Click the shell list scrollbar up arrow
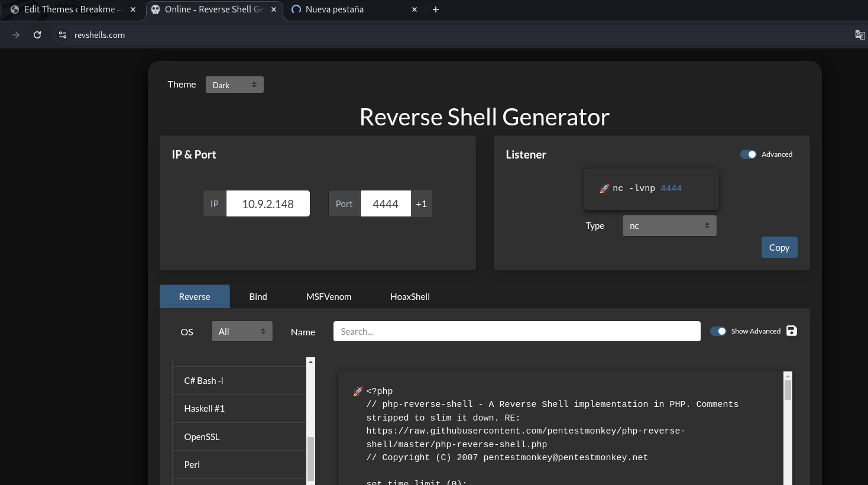The height and width of the screenshot is (485, 868). [x=310, y=361]
